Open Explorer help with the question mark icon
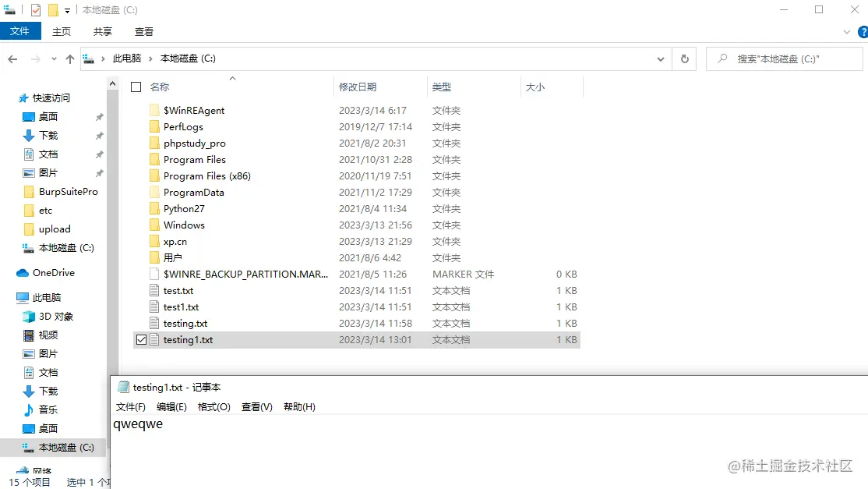 coord(863,32)
